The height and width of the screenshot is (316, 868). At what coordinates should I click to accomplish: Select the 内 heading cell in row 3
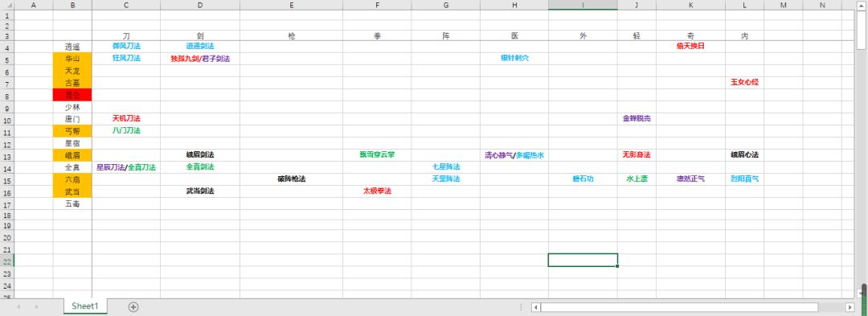tap(744, 35)
